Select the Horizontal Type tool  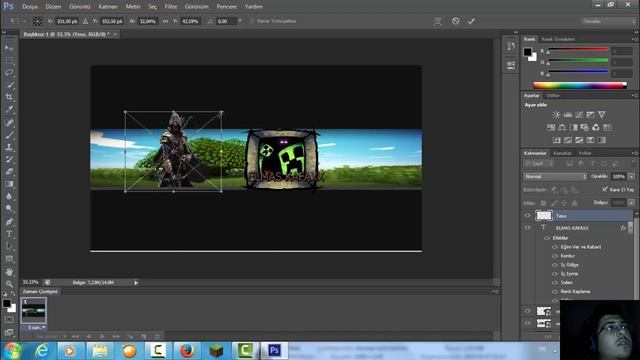[x=9, y=234]
